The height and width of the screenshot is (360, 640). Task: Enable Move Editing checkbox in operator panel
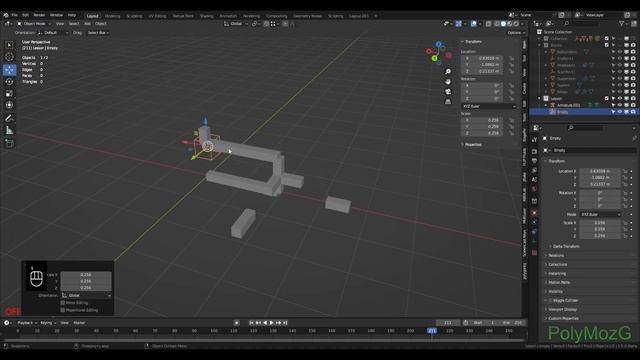[x=63, y=303]
